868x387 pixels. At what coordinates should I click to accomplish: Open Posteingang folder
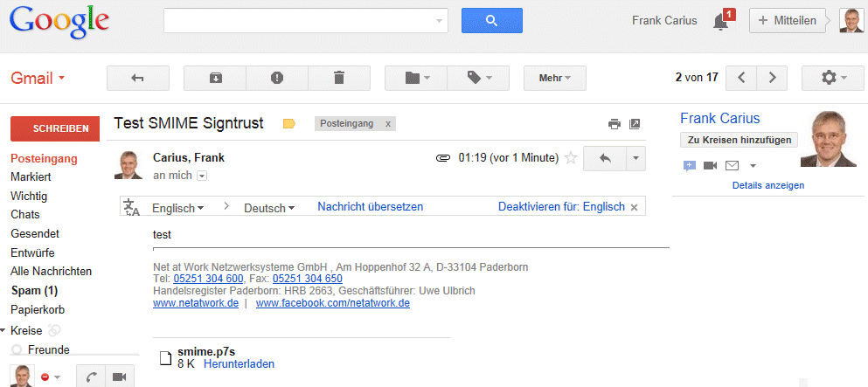point(44,159)
